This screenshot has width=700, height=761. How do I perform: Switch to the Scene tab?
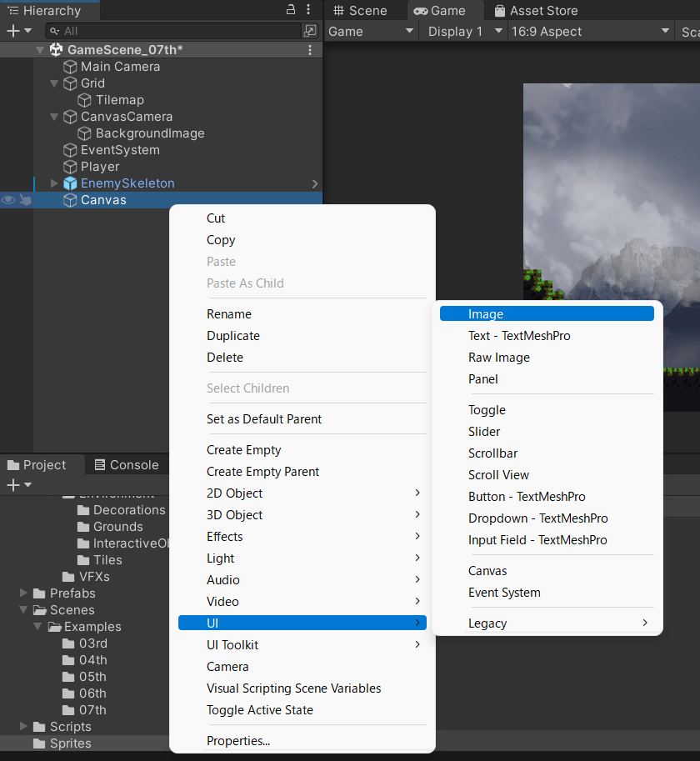pyautogui.click(x=361, y=11)
